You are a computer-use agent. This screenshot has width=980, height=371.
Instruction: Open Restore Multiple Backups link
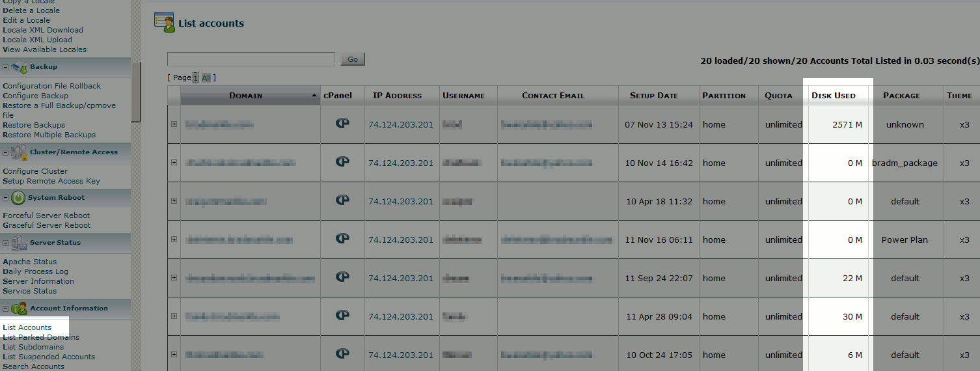pos(49,135)
